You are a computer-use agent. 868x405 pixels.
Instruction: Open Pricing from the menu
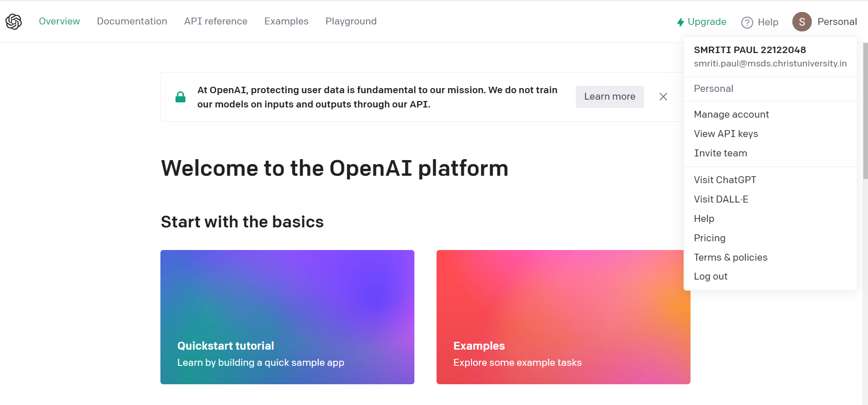pyautogui.click(x=770, y=238)
